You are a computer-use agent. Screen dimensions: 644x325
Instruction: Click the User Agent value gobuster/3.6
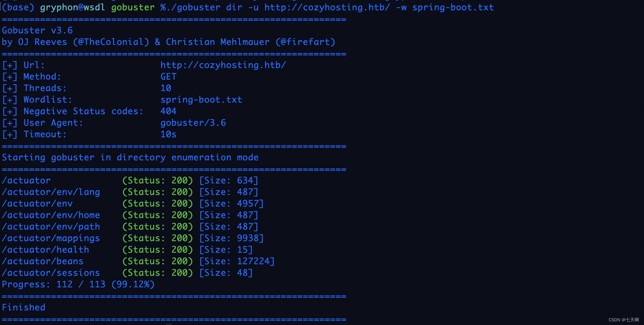[x=193, y=123]
